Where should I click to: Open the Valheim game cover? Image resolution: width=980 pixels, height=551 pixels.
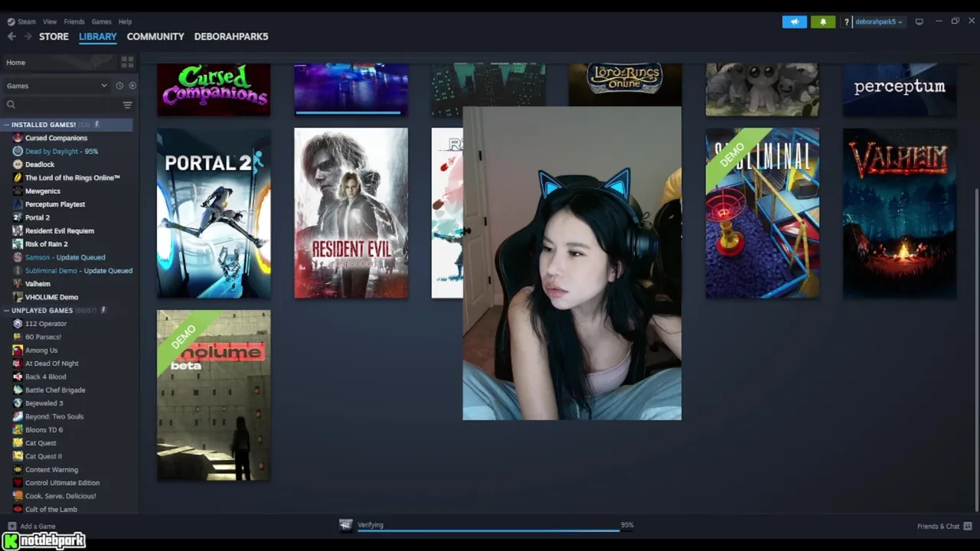click(900, 214)
